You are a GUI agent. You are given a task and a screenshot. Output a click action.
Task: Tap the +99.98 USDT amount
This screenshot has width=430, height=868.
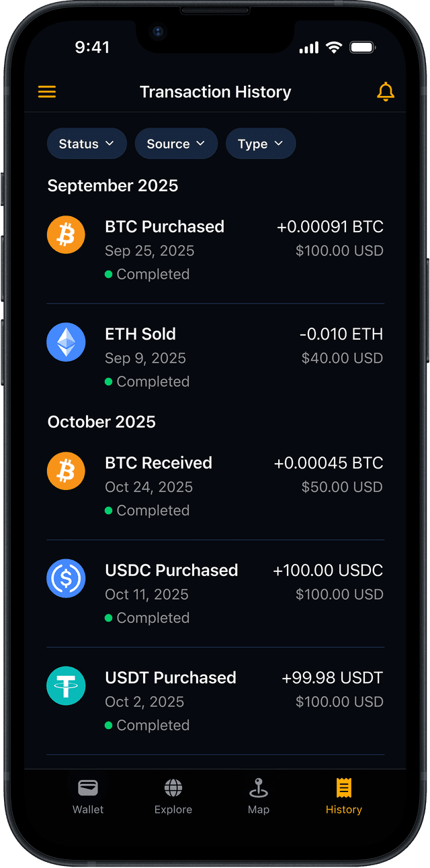point(333,678)
